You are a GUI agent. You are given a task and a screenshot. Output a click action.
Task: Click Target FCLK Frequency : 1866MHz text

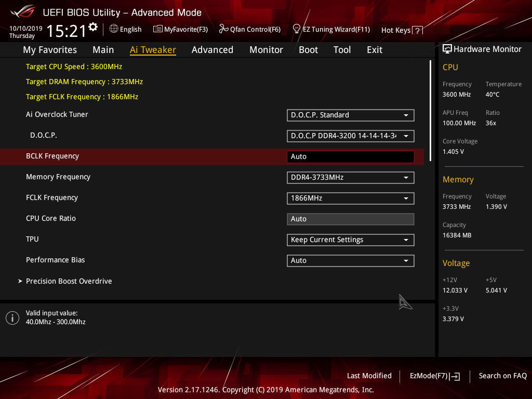[x=82, y=97]
